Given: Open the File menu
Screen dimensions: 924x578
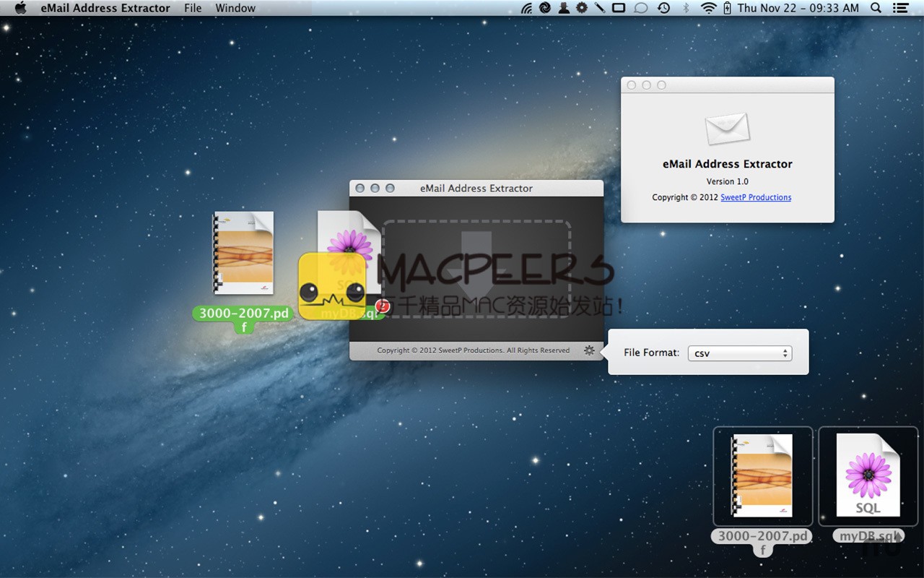Looking at the screenshot, I should (193, 8).
